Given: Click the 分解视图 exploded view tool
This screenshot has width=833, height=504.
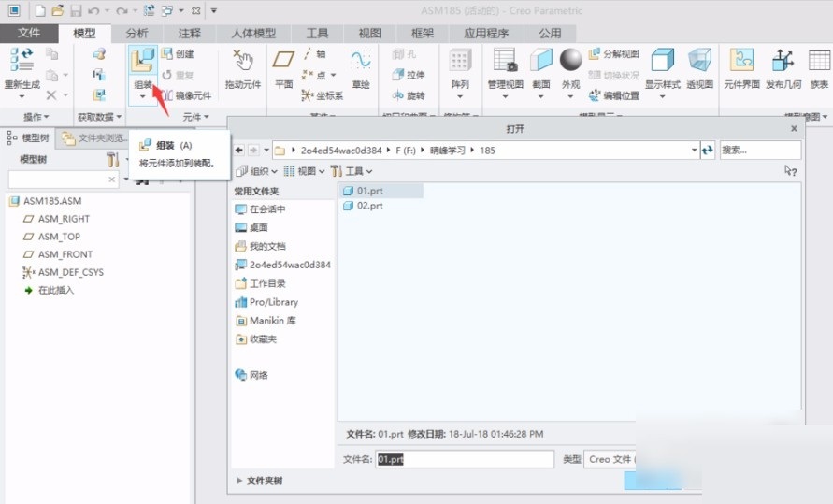Looking at the screenshot, I should (613, 54).
